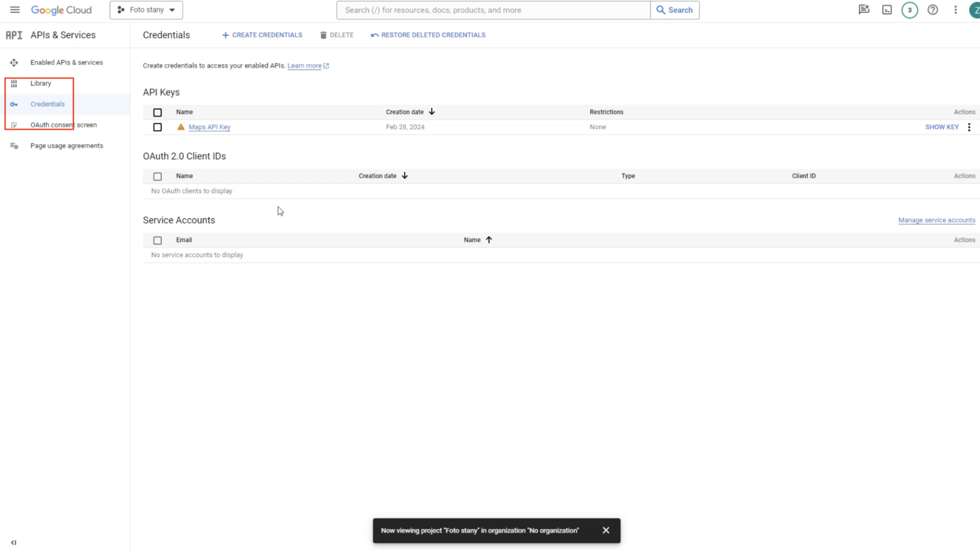Click the API icon beside APIs & Services
The image size is (980, 550).
(14, 35)
